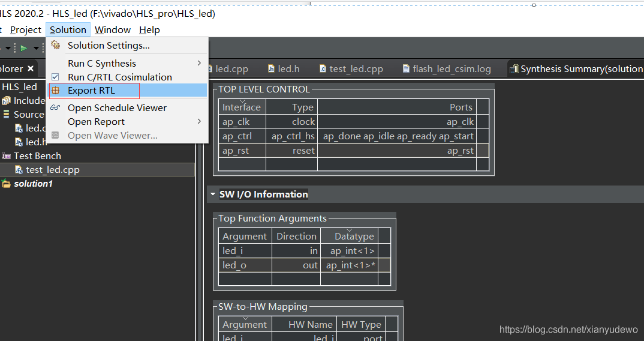Sort SW-to-HW Mapping by Argument header
Screen dimensions: 644x341
[x=245, y=324]
